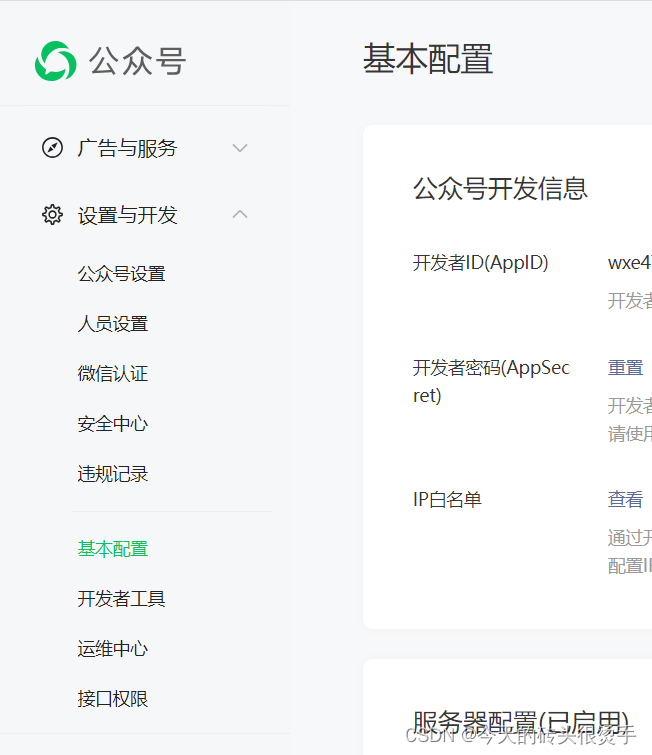Viewport: 652px width, 755px height.
Task: Select the highlighted 基本配置 item
Action: coord(113,549)
